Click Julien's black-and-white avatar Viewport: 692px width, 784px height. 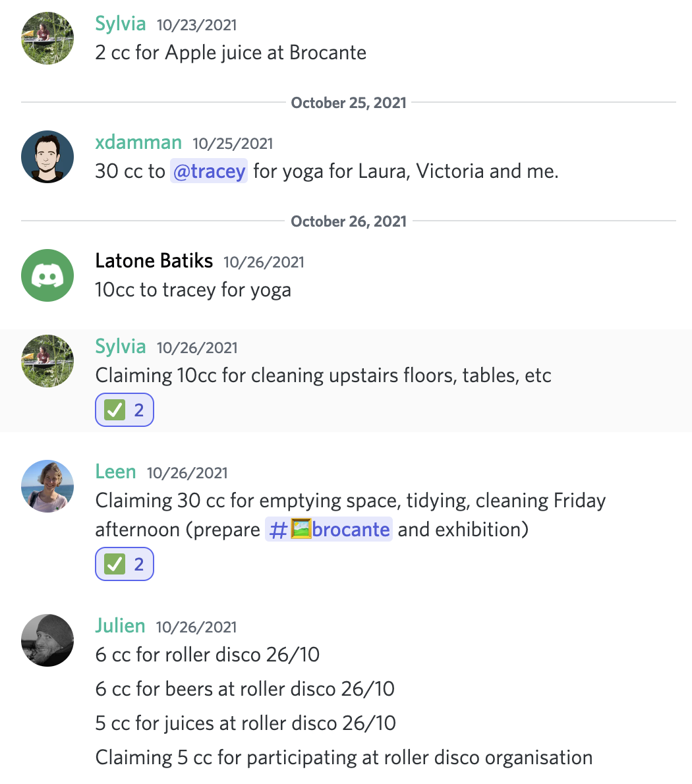point(47,640)
